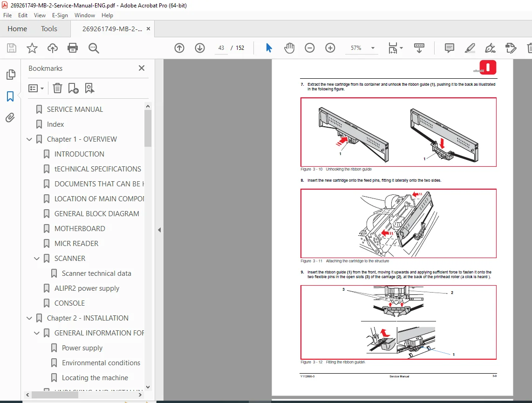Jump to INTRODUCTION bookmark

click(x=79, y=154)
